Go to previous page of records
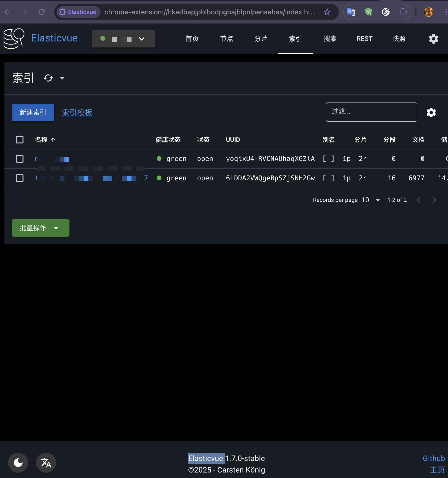This screenshot has width=448, height=478. pos(419,200)
